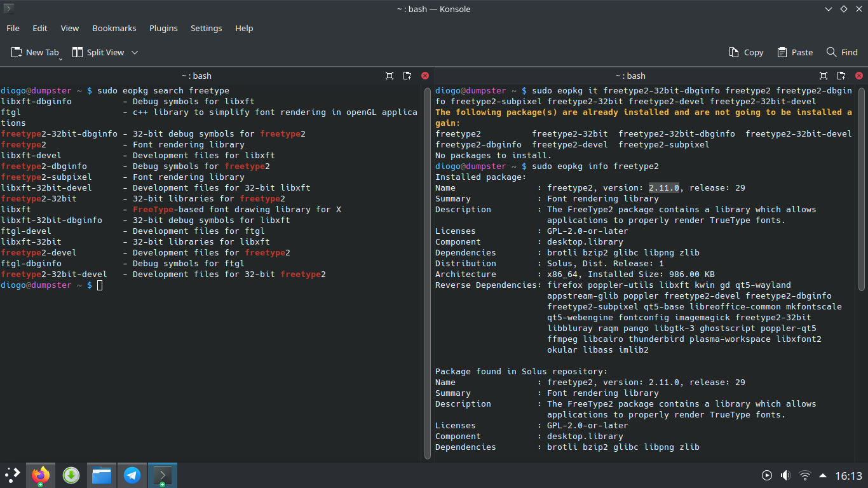Show hidden system tray icons arrow
The width and height of the screenshot is (868, 488).
pyautogui.click(x=823, y=475)
